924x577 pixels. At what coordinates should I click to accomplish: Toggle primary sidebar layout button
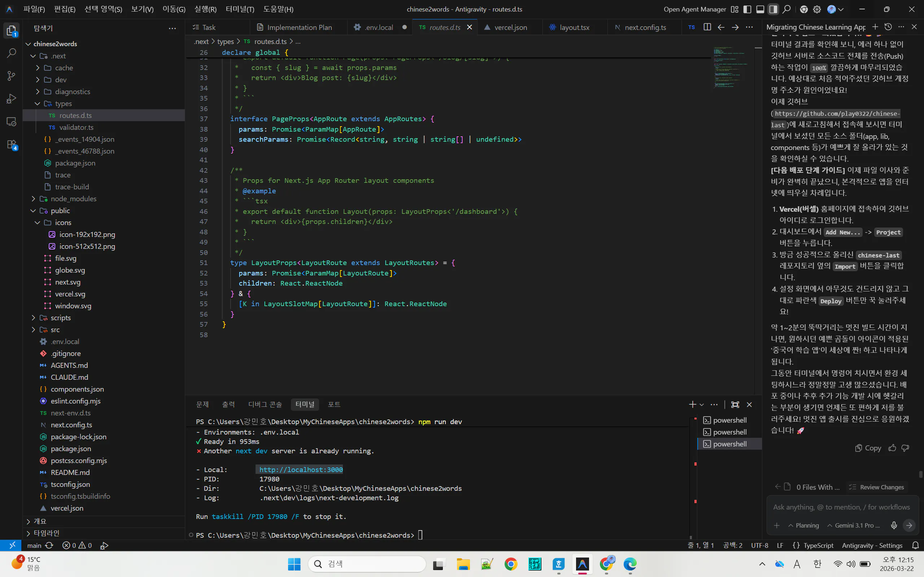point(747,9)
